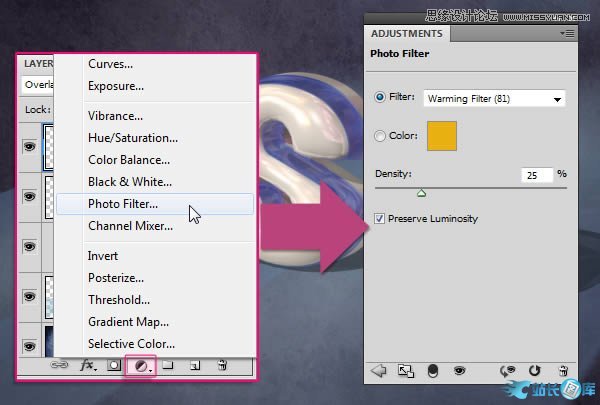Image resolution: width=600 pixels, height=405 pixels.
Task: Return to adjustment list with back arrow
Action: pyautogui.click(x=378, y=370)
